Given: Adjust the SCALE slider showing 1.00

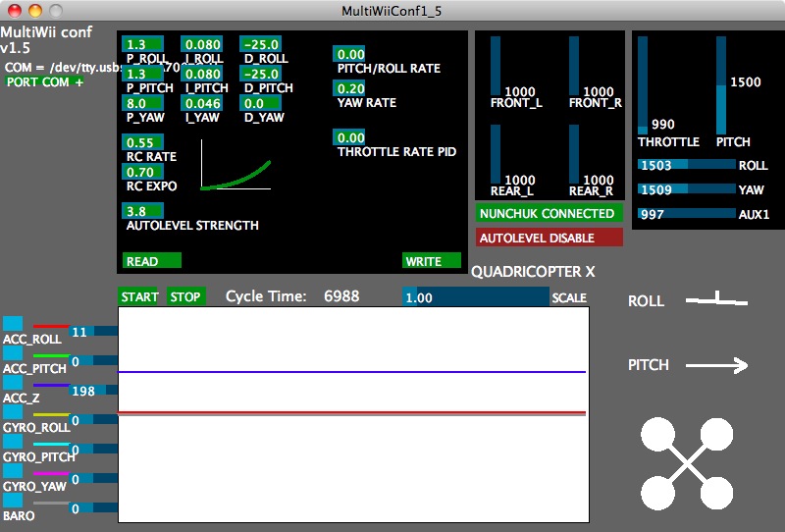Looking at the screenshot, I should (x=476, y=297).
